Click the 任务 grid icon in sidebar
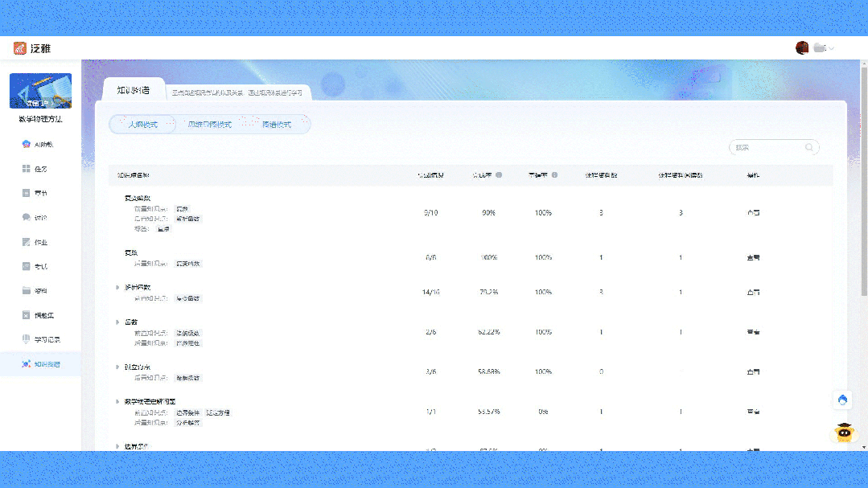The width and height of the screenshot is (868, 488). coord(27,169)
